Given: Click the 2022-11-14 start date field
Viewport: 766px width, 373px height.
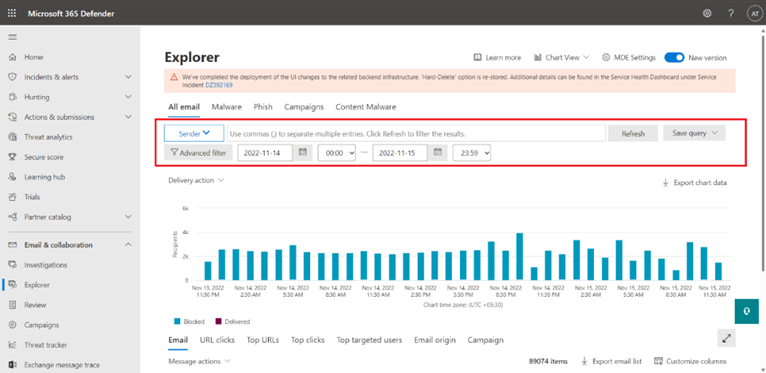Looking at the screenshot, I should (x=265, y=153).
